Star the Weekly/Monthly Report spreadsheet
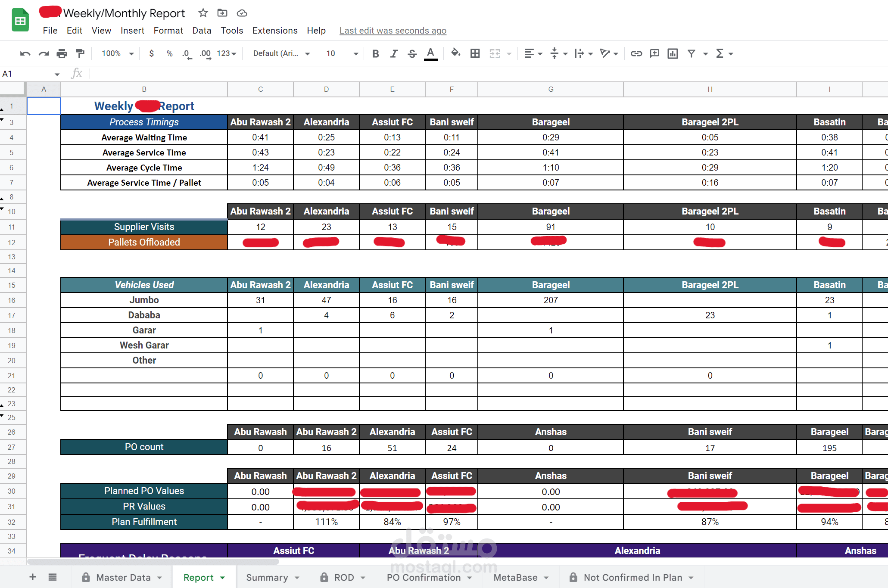The height and width of the screenshot is (588, 888). [x=203, y=13]
